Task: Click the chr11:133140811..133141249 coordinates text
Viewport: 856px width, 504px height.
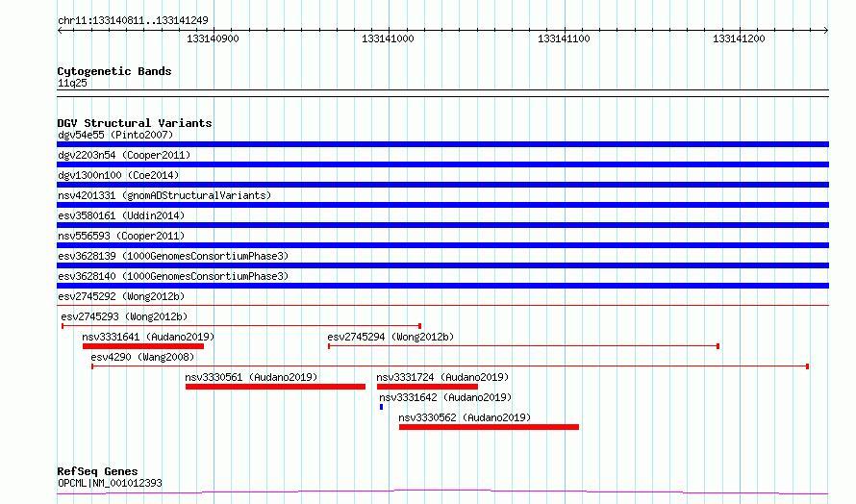Action: (133, 20)
